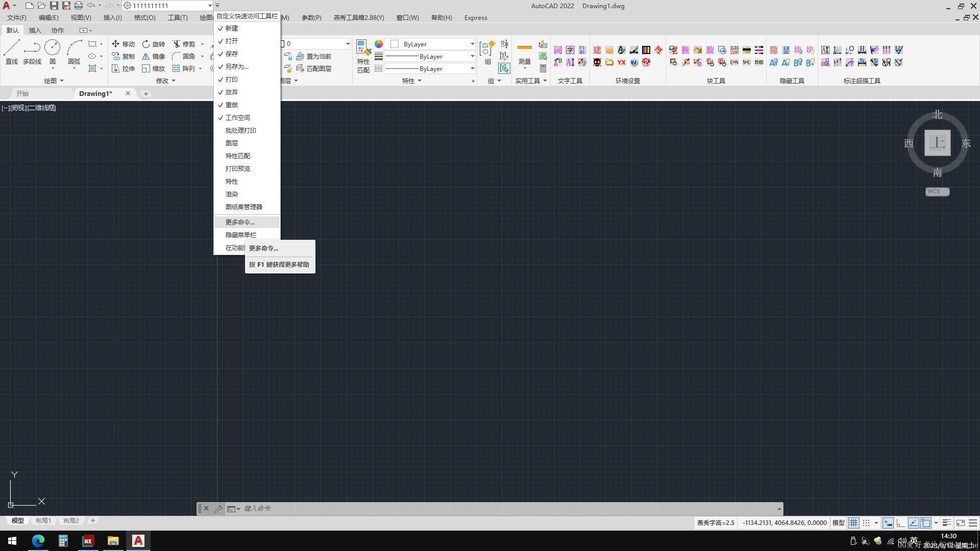Open File Explorer from the taskbar
Viewport: 980px width, 551px height.
(113, 541)
